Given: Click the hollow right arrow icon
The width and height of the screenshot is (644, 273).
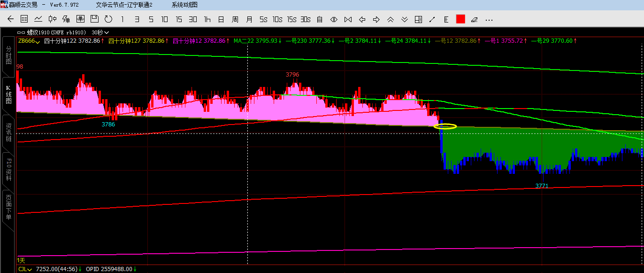Looking at the screenshot, I should (376, 19).
